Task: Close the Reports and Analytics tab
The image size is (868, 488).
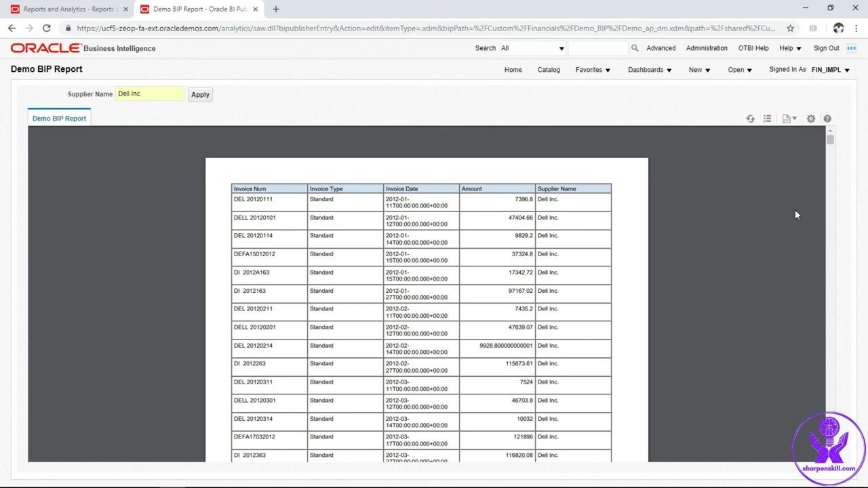Action: click(125, 9)
